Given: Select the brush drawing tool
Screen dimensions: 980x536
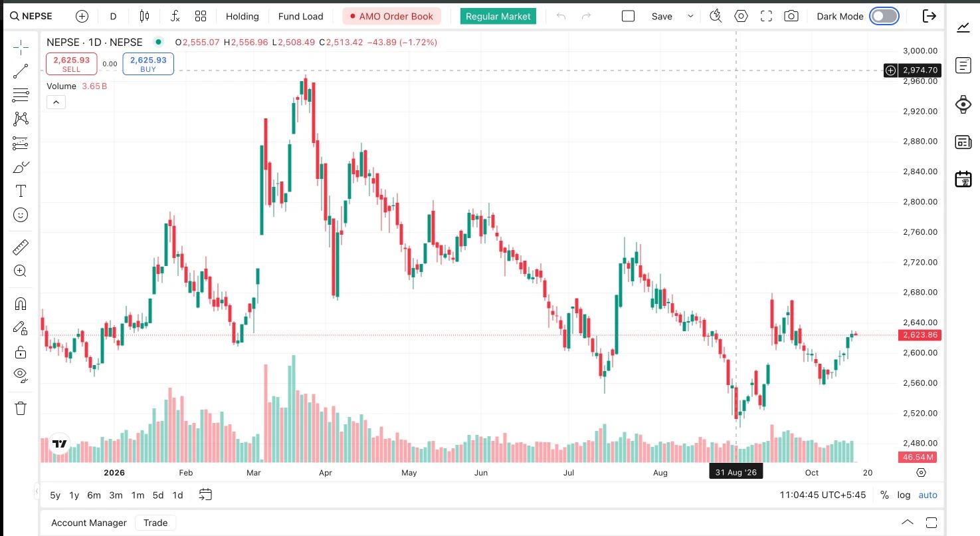Looking at the screenshot, I should [21, 167].
